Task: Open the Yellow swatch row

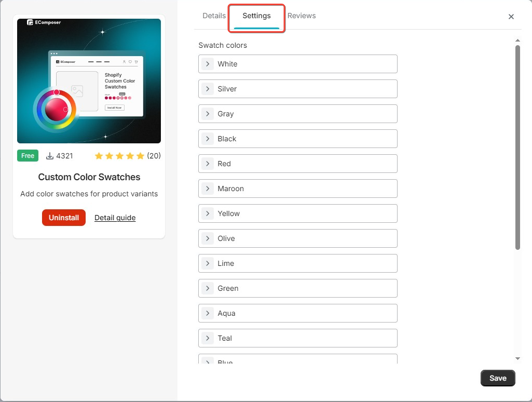Action: pyautogui.click(x=297, y=213)
